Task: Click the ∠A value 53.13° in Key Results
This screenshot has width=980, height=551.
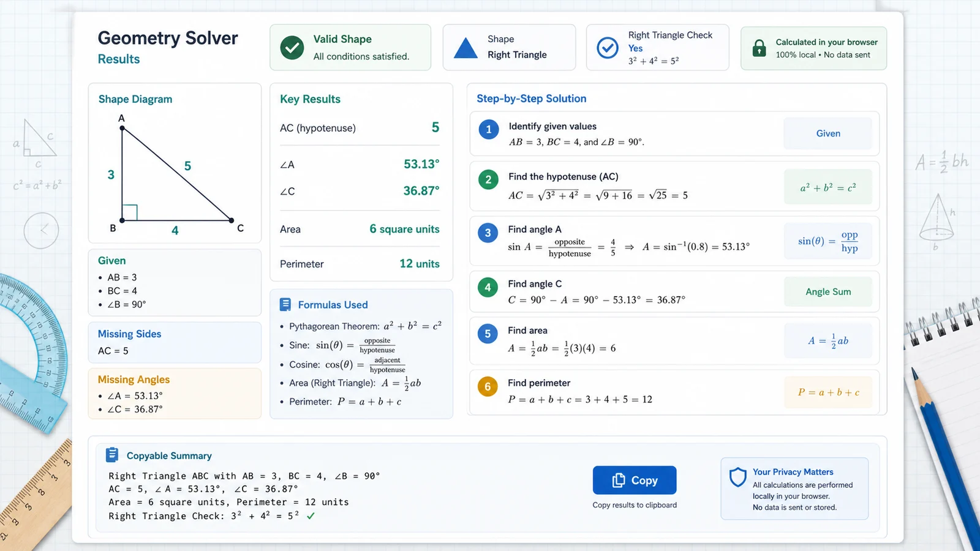Action: pos(421,164)
